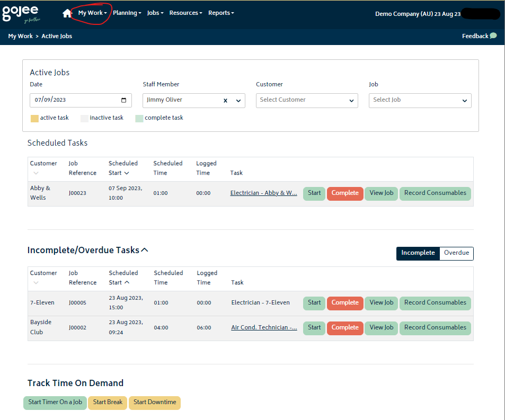The width and height of the screenshot is (505, 420).
Task: Open the Electrician - Abby & W... task link
Action: pos(263,193)
